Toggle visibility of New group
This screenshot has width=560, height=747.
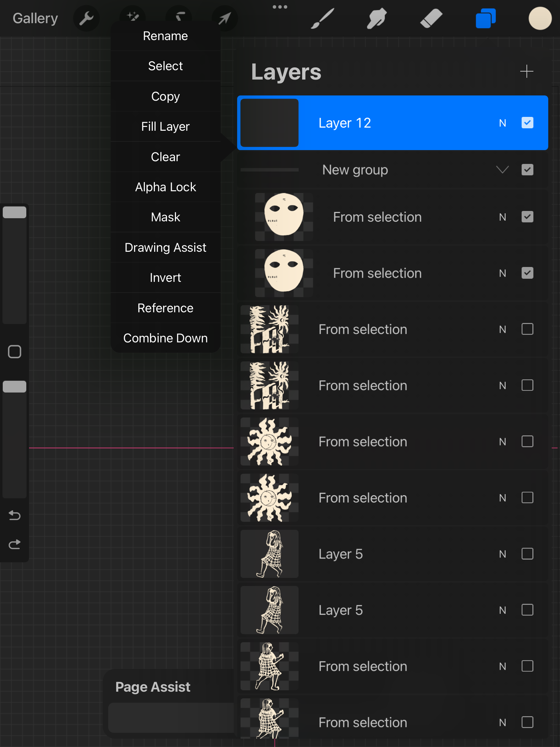click(x=527, y=170)
